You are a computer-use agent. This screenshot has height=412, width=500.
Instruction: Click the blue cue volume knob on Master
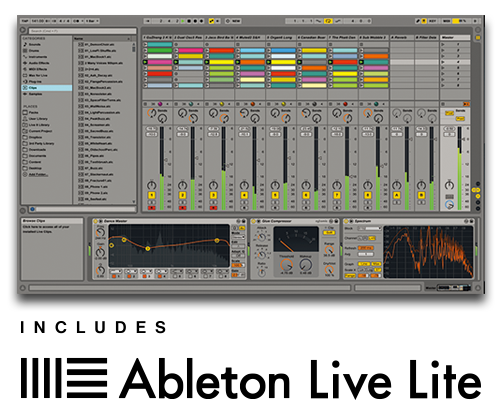tap(449, 205)
